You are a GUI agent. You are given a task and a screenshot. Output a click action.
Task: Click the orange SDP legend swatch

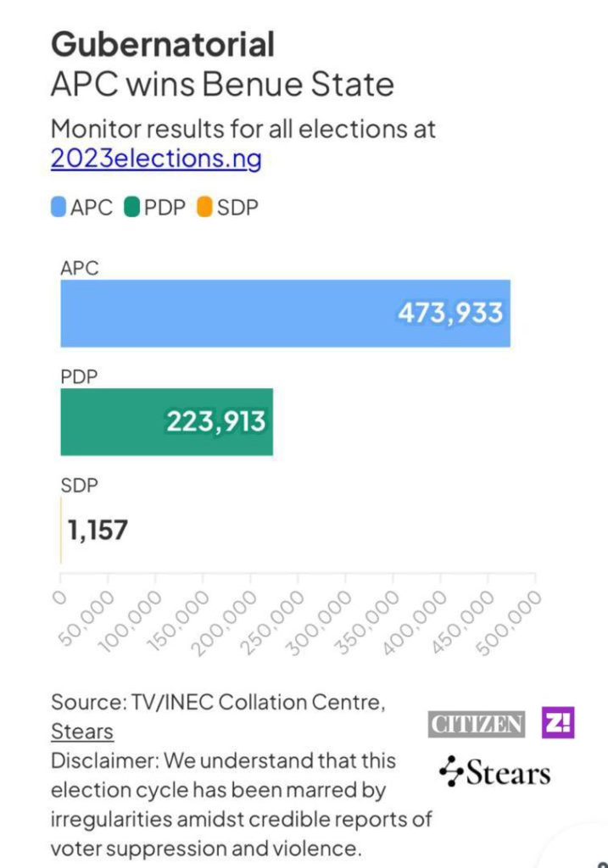204,207
